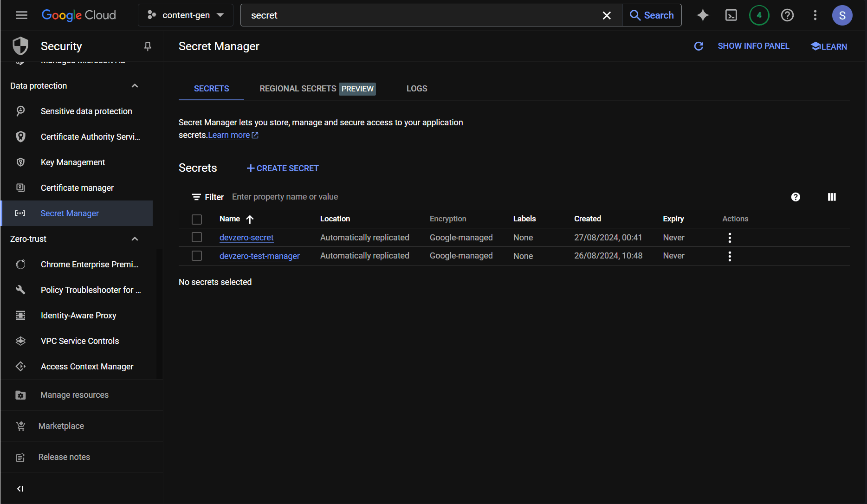This screenshot has width=867, height=504.
Task: Collapse the Data protection section
Action: pos(135,86)
